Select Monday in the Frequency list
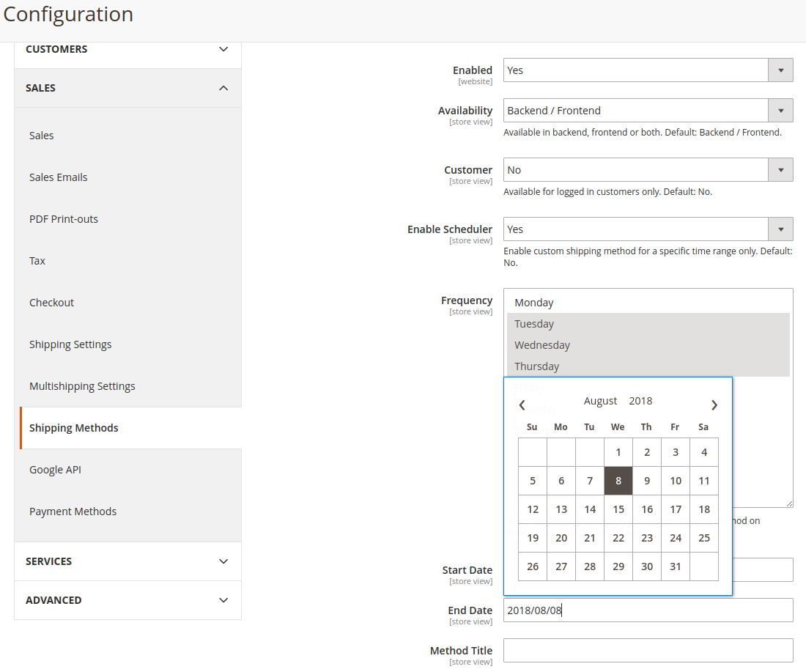The width and height of the screenshot is (806, 672). (x=648, y=303)
